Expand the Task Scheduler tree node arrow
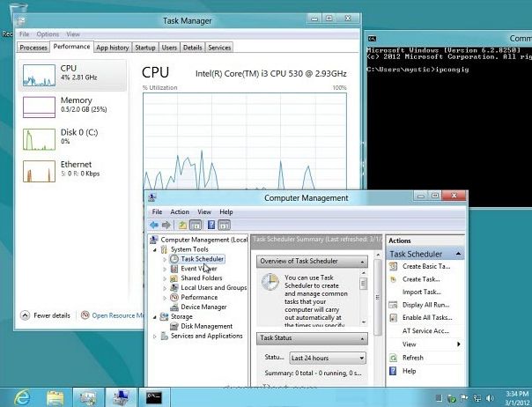 [x=165, y=259]
